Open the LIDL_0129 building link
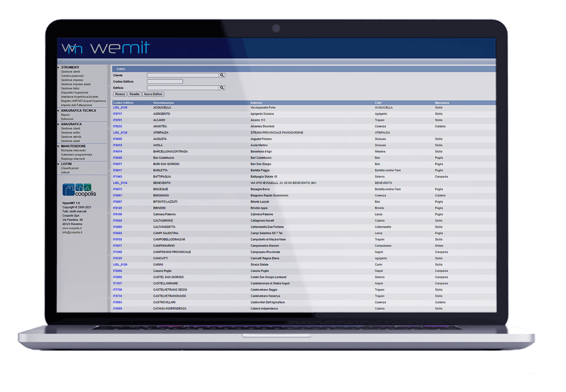The width and height of the screenshot is (566, 392). (x=120, y=108)
